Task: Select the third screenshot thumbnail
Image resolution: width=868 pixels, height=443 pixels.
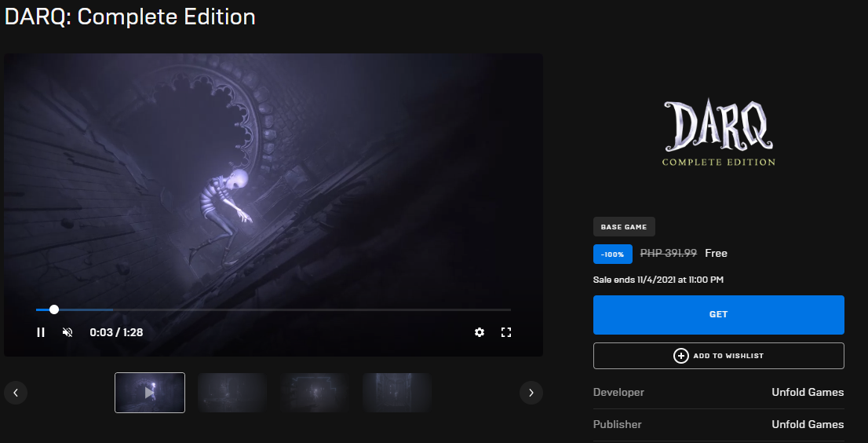Action: pos(315,393)
